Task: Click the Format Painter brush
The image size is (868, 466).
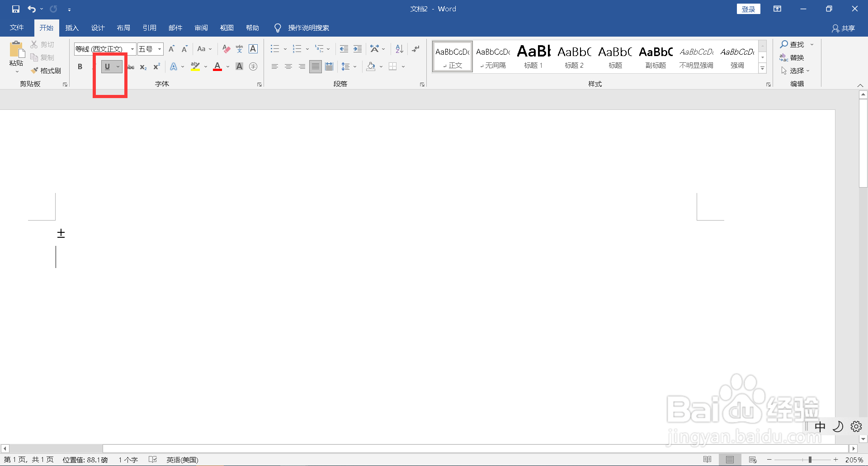Action: point(46,71)
